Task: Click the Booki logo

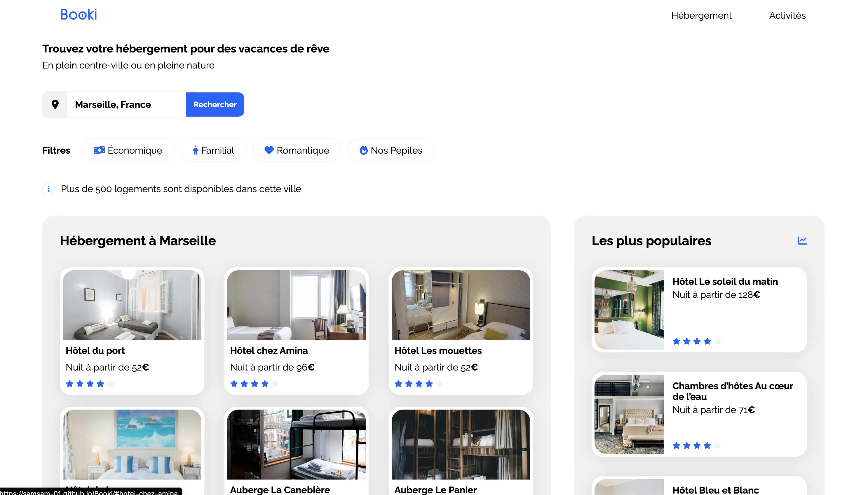Action: [x=79, y=14]
